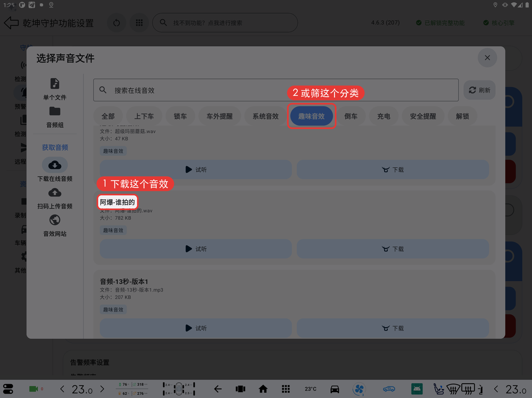
Task: Go back with the top-left arrow
Action: click(11, 23)
